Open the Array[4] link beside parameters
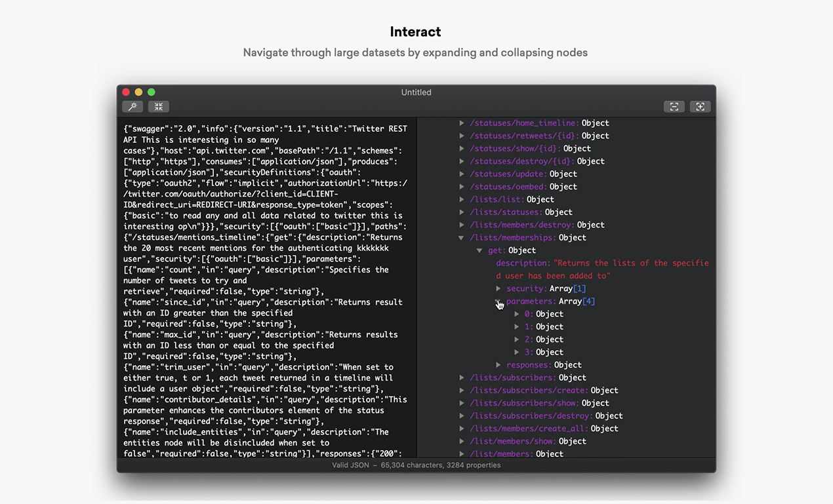 [x=588, y=301]
